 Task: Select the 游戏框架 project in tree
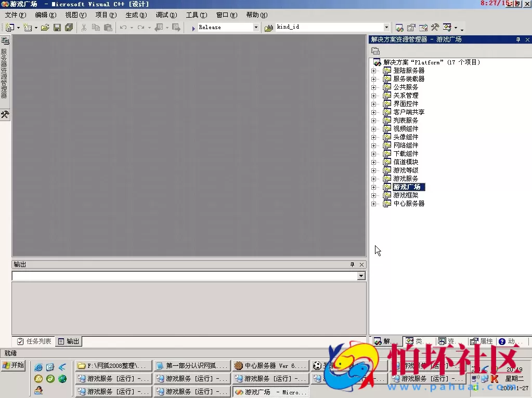tap(405, 195)
